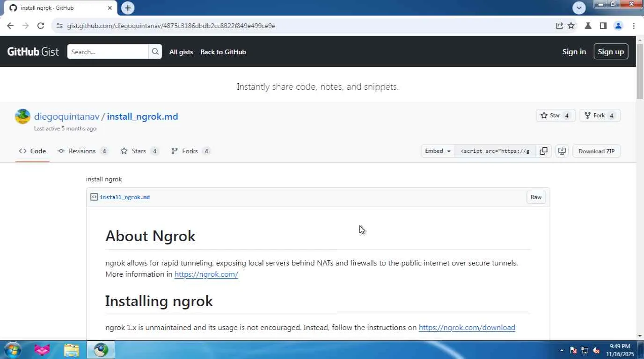Image resolution: width=644 pixels, height=359 pixels.
Task: Click the browser forward arrow
Action: 25,26
